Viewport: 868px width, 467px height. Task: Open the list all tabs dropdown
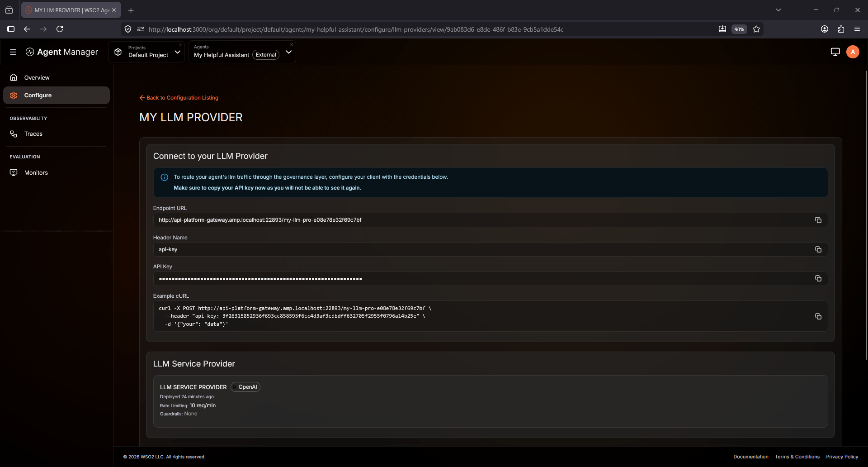coord(778,10)
